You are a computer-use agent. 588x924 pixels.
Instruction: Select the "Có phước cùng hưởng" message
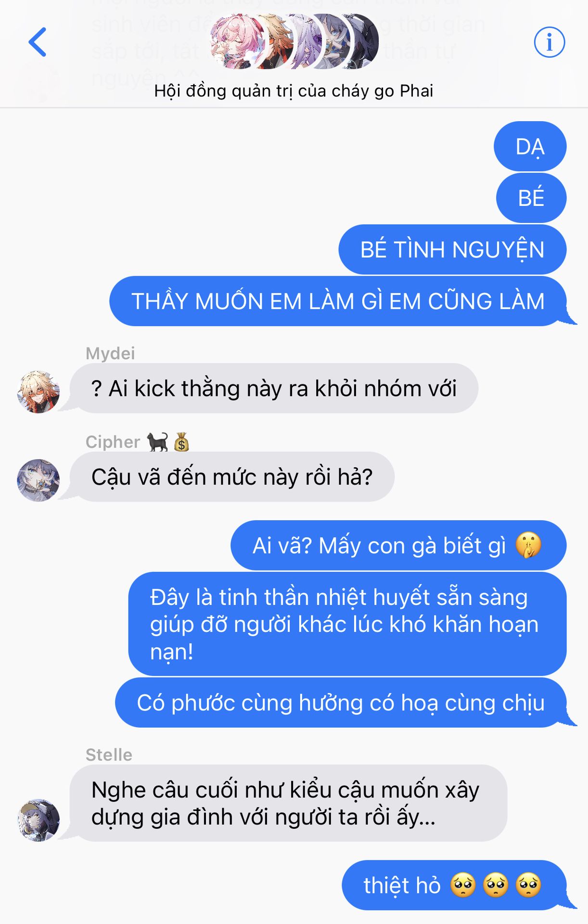click(341, 703)
